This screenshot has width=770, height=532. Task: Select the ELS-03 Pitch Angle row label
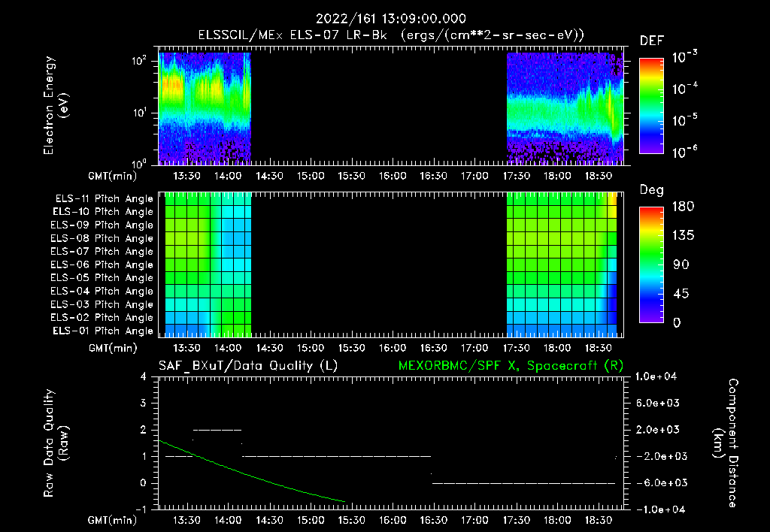click(x=102, y=305)
